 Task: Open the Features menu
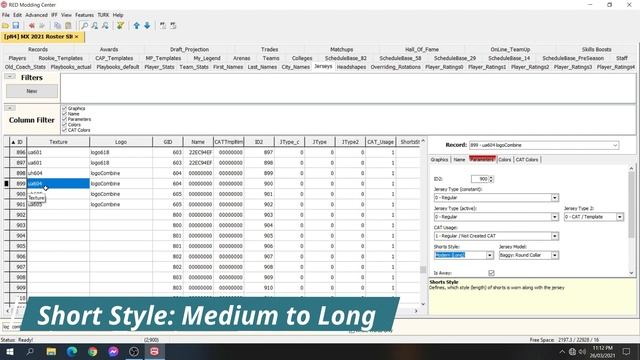click(x=84, y=15)
